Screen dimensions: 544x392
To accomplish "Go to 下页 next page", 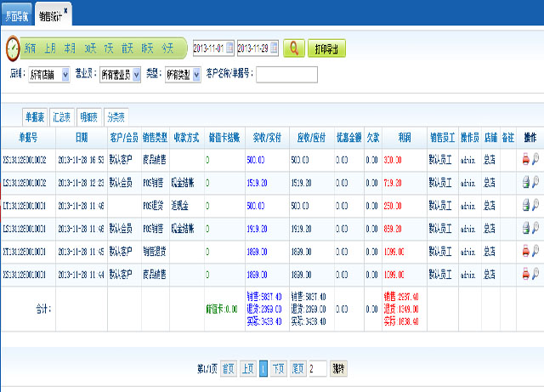I will 279,368.
